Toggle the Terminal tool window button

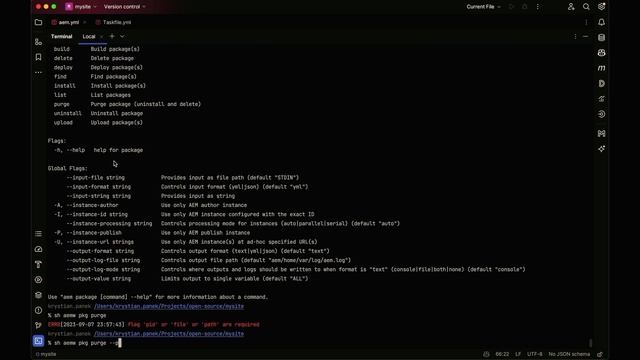38,341
